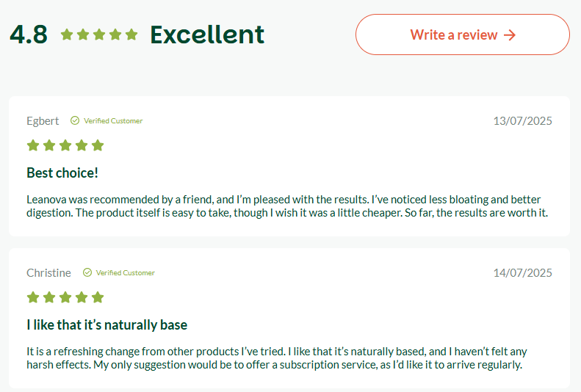Click the Excellent rating heading

(x=207, y=35)
